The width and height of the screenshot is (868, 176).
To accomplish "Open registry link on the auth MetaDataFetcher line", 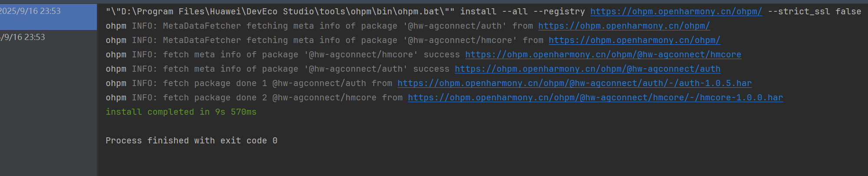I will (624, 26).
